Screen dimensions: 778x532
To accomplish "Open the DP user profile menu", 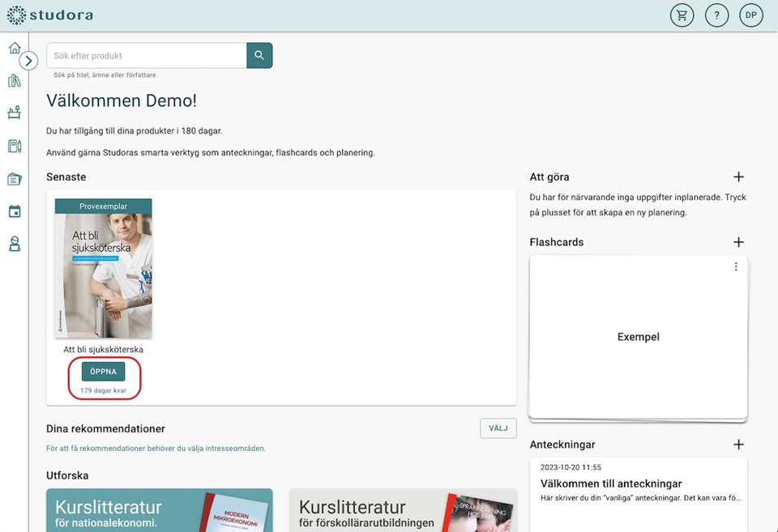I will [x=751, y=15].
